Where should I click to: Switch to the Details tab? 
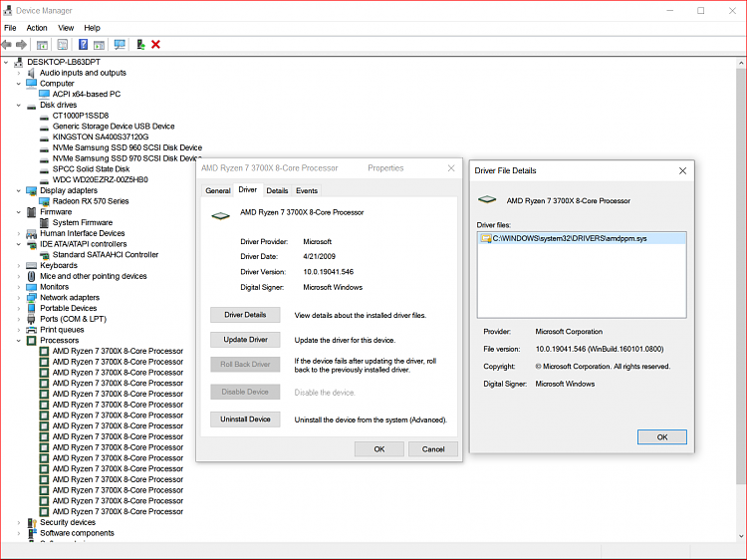[277, 190]
